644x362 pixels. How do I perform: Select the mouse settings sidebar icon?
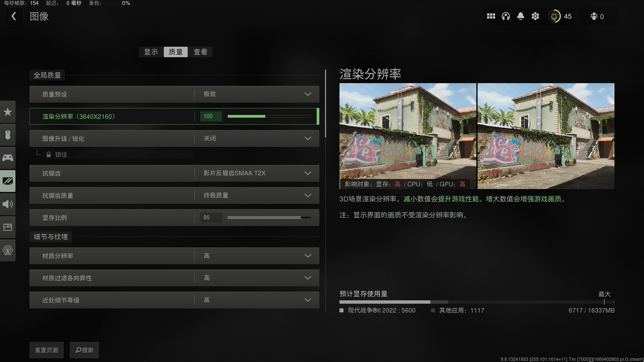pos(8,135)
